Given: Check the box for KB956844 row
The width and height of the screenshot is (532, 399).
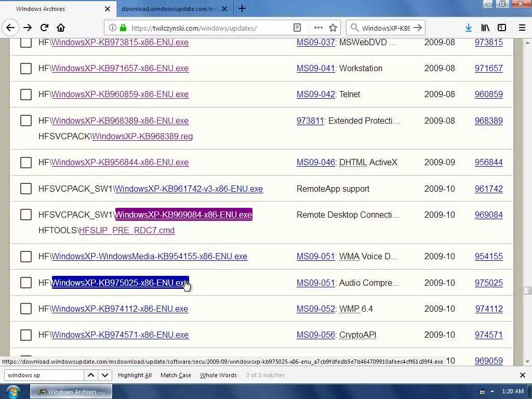Looking at the screenshot, I should (x=26, y=163).
